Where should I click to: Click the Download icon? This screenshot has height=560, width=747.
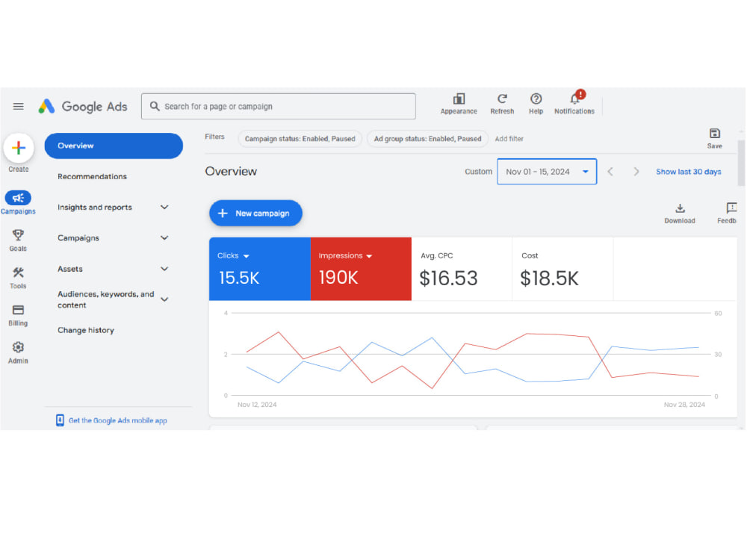(680, 208)
